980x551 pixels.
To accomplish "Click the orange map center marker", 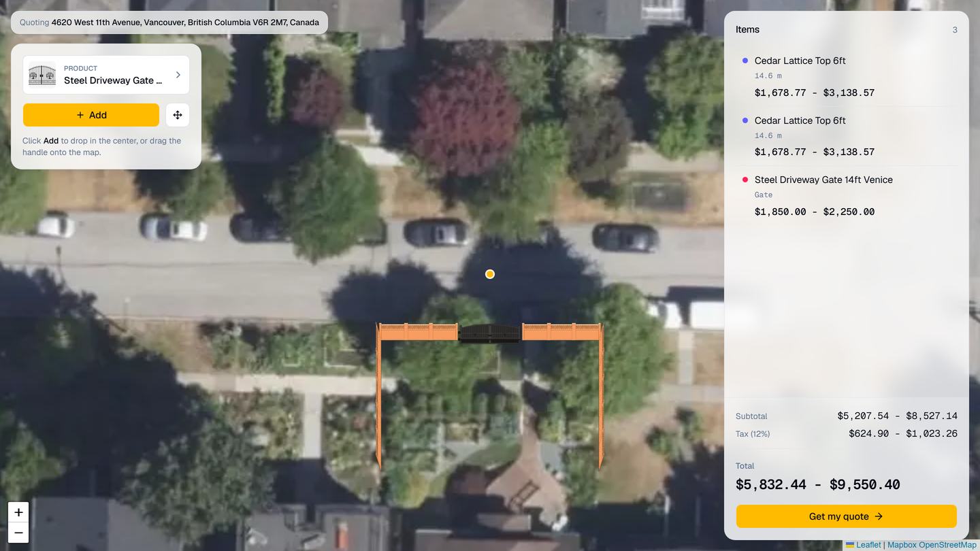I will coord(490,274).
